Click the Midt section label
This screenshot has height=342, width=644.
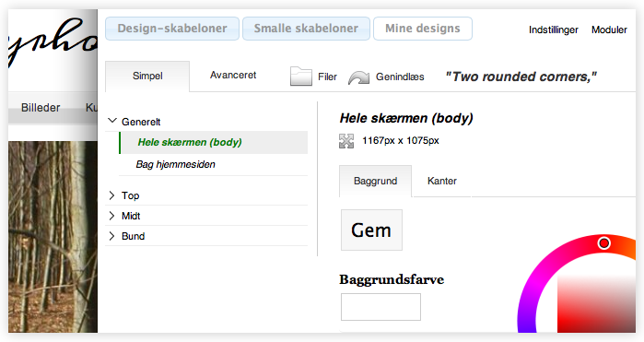coord(131,216)
